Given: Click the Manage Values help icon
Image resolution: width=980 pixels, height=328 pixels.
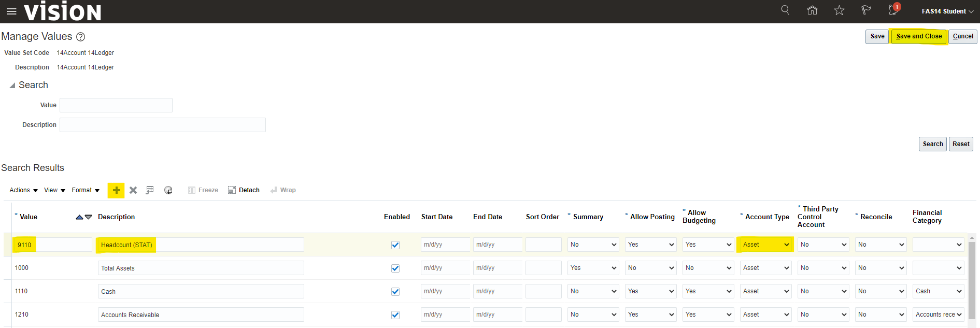Looking at the screenshot, I should pos(81,37).
